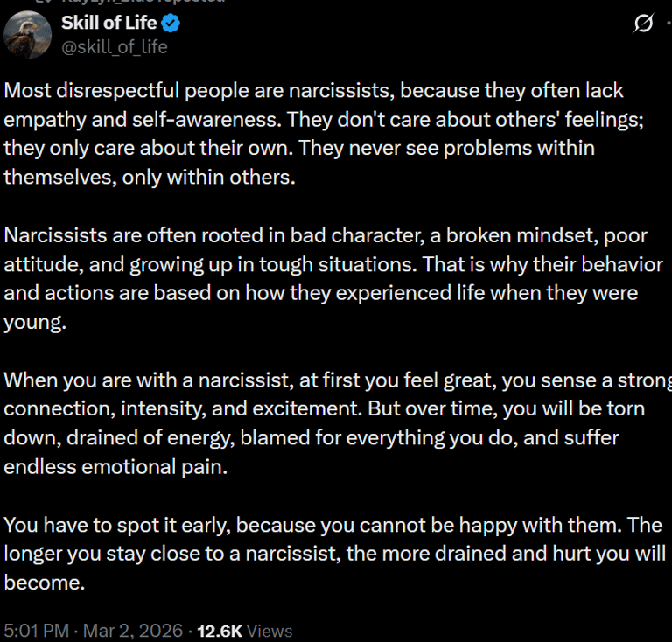Open more options dots beside Grok

669,23
